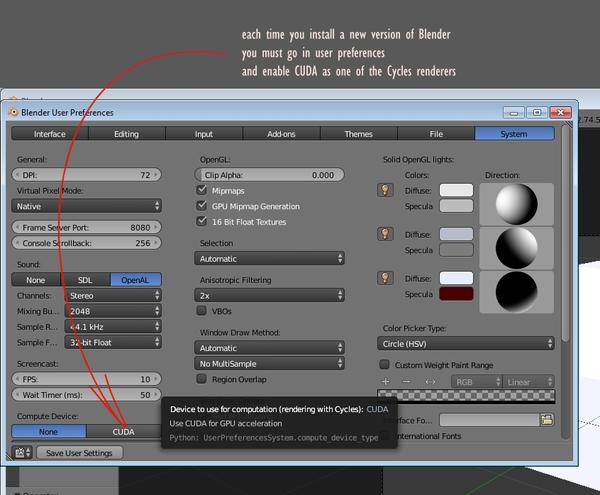Image resolution: width=600 pixels, height=495 pixels.
Task: Open the editor type selector icon
Action: (22, 453)
